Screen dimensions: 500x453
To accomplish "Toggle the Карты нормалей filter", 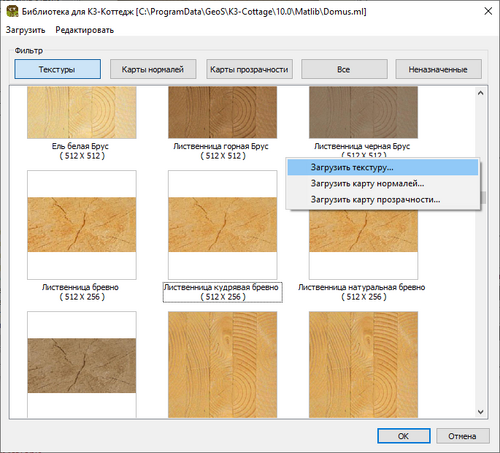I will click(153, 69).
